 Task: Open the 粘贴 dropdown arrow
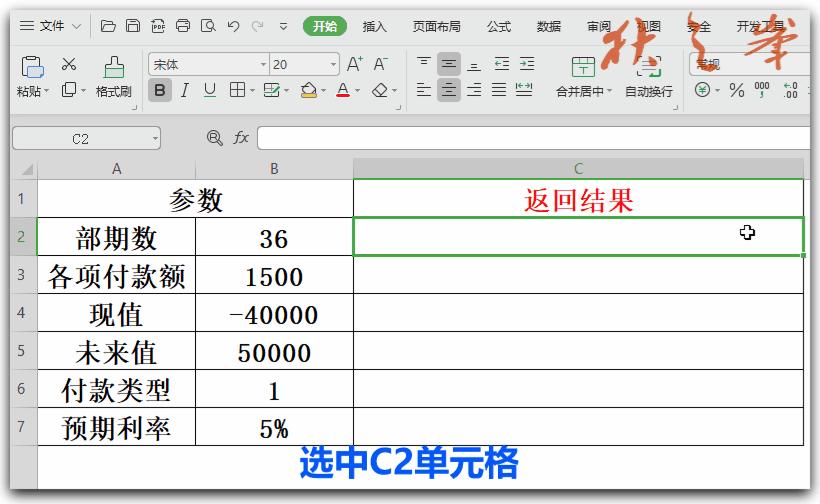tap(46, 91)
